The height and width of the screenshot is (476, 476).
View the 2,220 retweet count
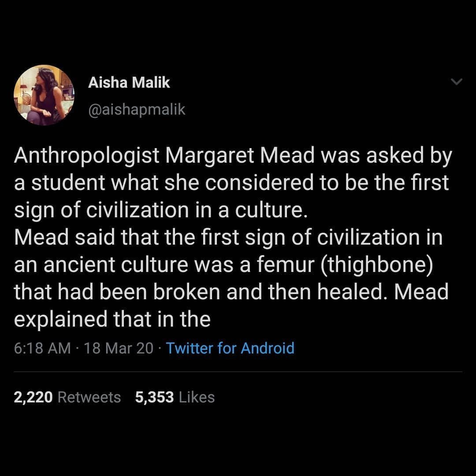pos(33,397)
